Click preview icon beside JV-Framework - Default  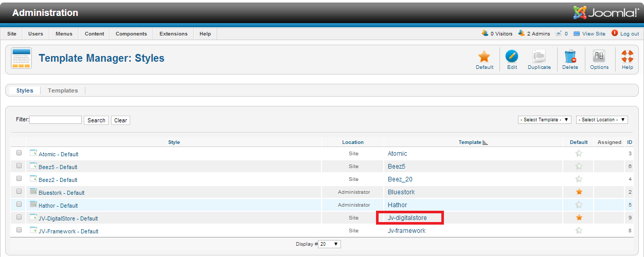click(33, 230)
